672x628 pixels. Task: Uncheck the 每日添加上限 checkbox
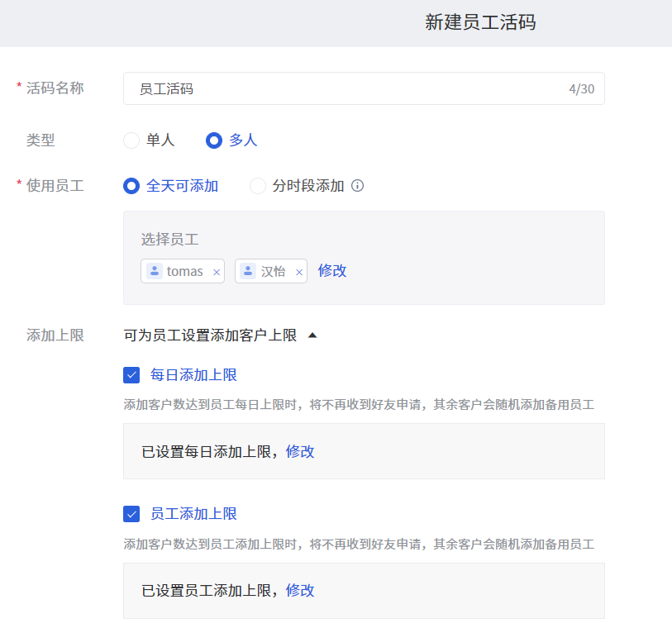131,375
